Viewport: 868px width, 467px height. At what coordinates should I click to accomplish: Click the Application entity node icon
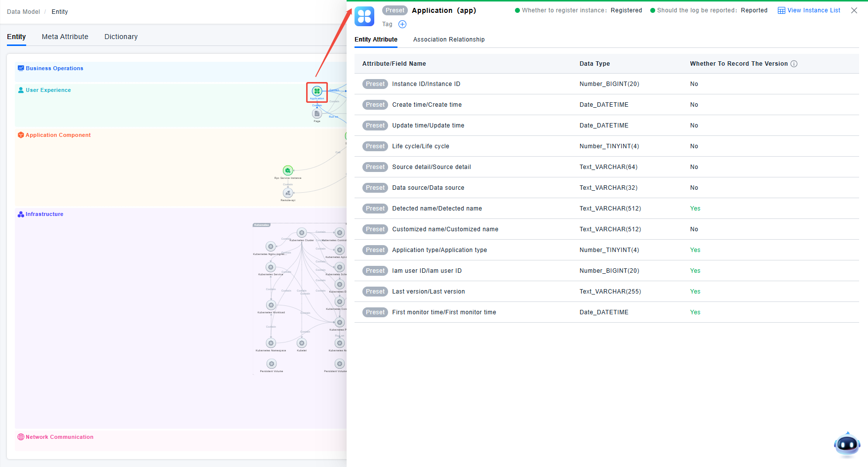pyautogui.click(x=317, y=91)
